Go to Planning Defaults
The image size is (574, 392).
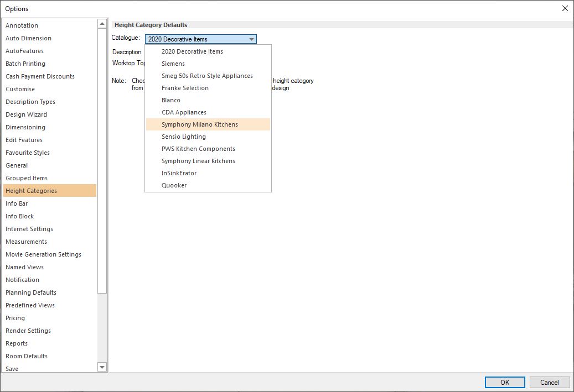tap(50, 293)
